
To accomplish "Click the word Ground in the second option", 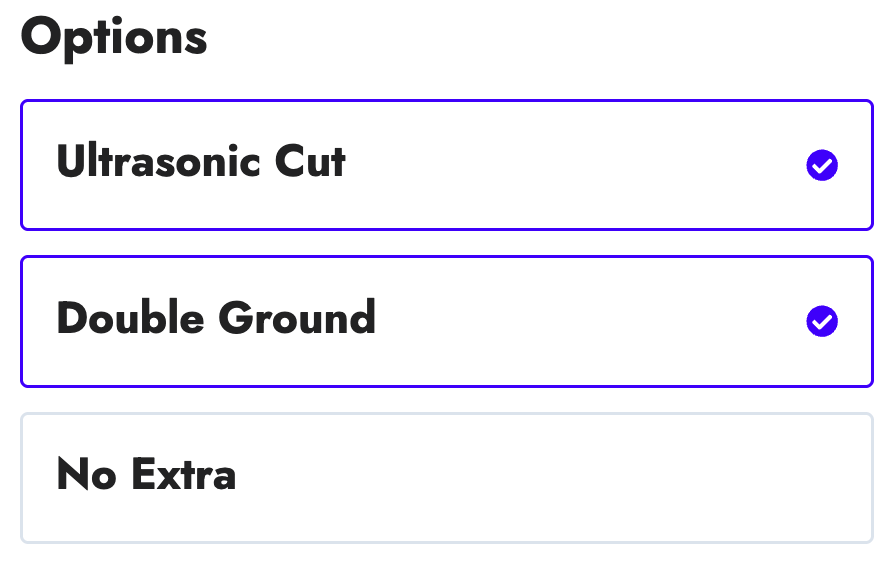I will tap(296, 317).
